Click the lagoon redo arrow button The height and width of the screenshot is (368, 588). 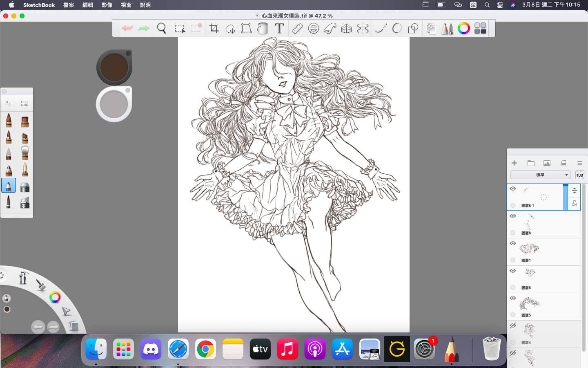pyautogui.click(x=53, y=327)
